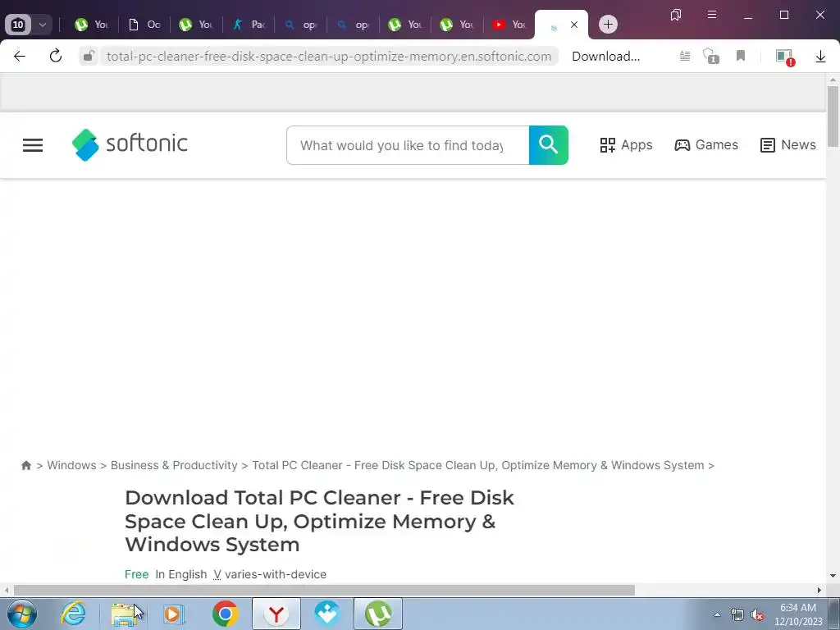Launch Google Chrome from the taskbar
The image size is (840, 630).
tap(225, 614)
